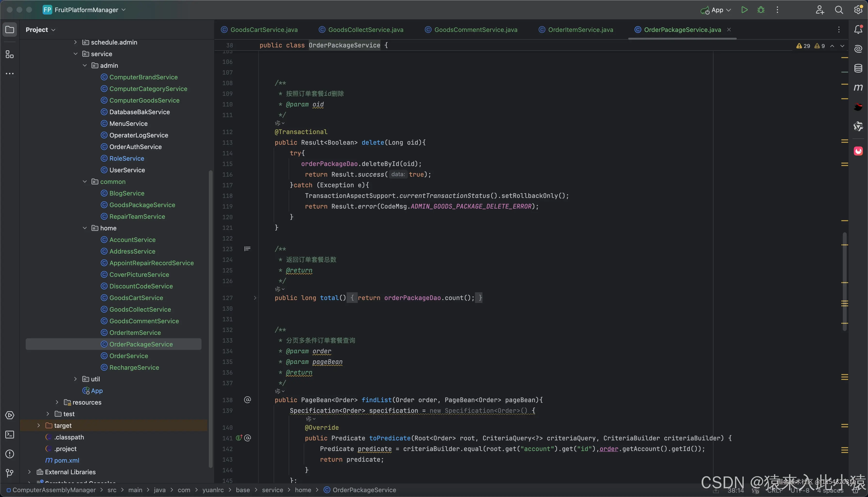Screen dimensions: 868x497
Task: Click the home breadcrumb in the navigation bar
Action: tap(303, 490)
